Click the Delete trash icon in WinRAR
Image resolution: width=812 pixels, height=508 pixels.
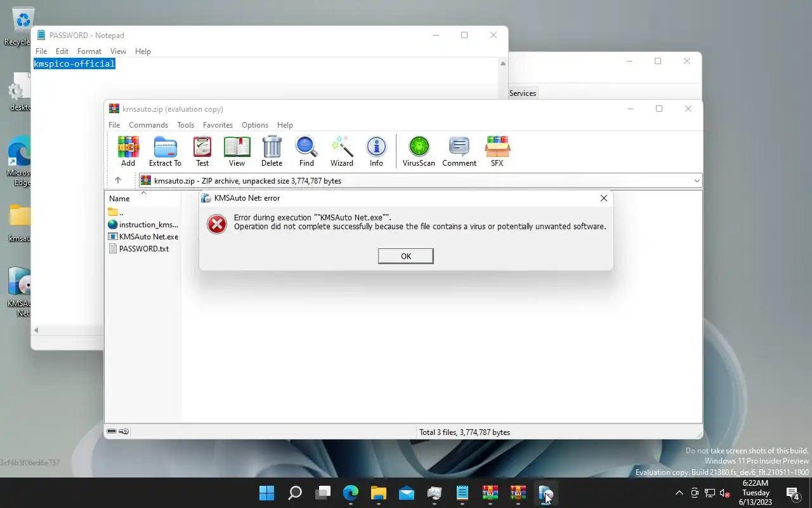pos(272,152)
